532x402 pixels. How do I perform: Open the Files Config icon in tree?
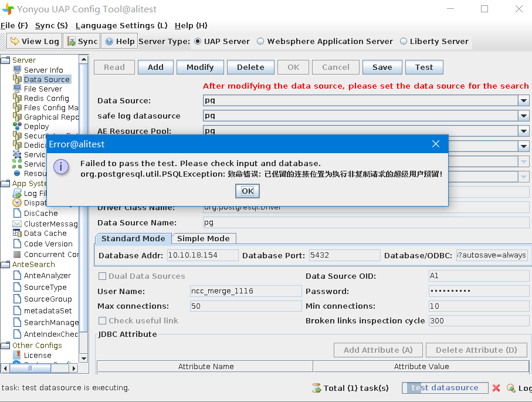click(17, 107)
